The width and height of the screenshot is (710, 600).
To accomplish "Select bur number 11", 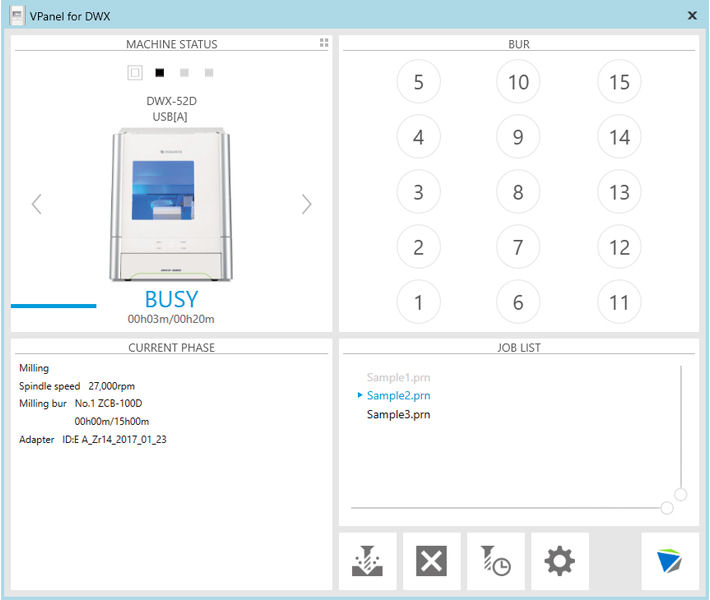I will pos(619,302).
